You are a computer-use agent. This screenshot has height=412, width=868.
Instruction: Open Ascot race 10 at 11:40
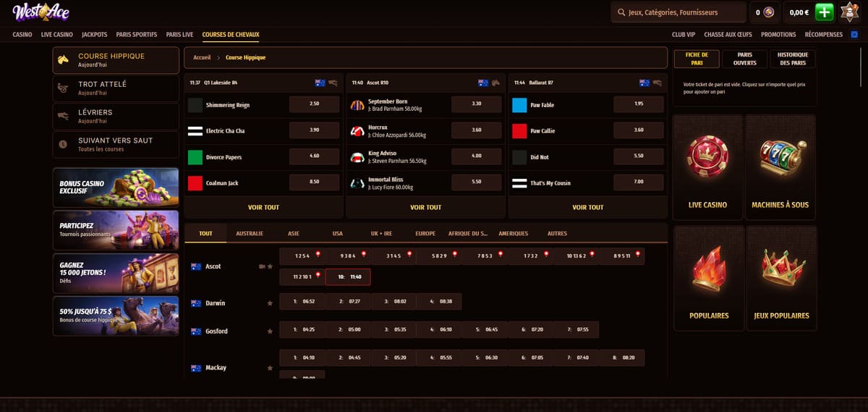348,277
